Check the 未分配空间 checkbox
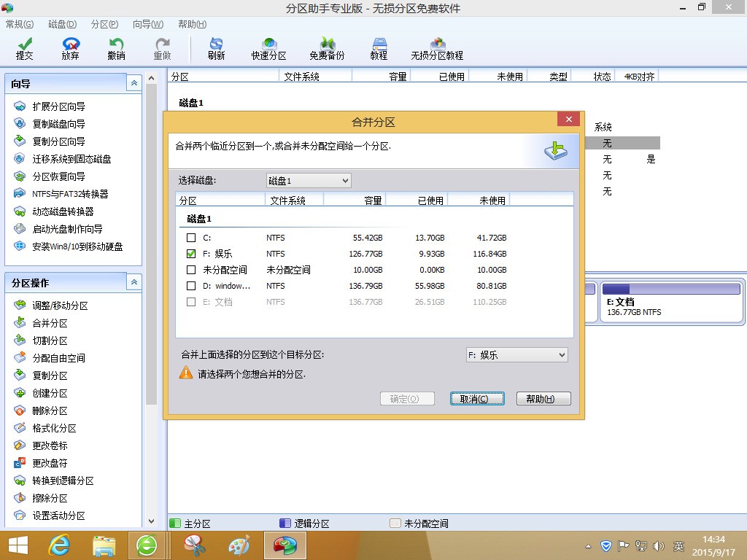The height and width of the screenshot is (560, 747). click(x=191, y=270)
